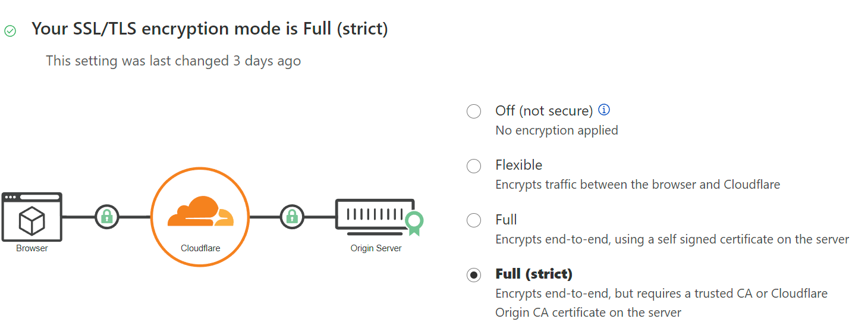Click the Browser window icon in diagram
The width and height of the screenshot is (868, 334).
pyautogui.click(x=32, y=217)
